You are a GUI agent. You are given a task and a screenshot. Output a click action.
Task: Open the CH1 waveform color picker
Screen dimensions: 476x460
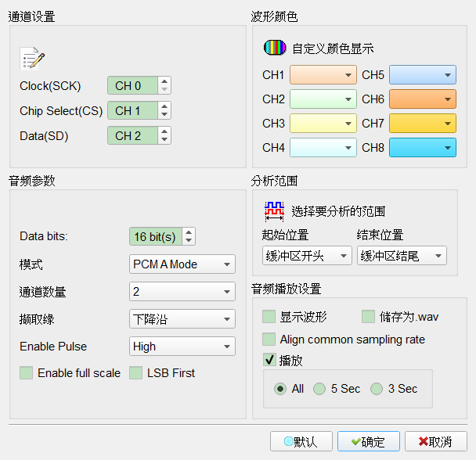click(x=323, y=74)
